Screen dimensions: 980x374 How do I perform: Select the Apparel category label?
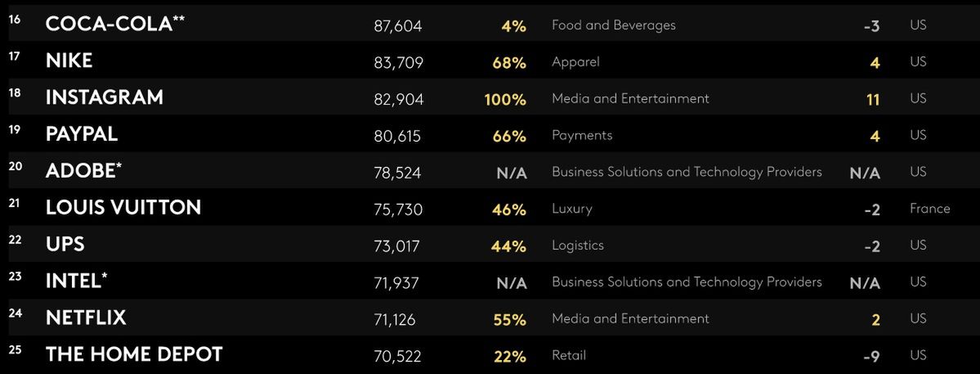pyautogui.click(x=575, y=61)
